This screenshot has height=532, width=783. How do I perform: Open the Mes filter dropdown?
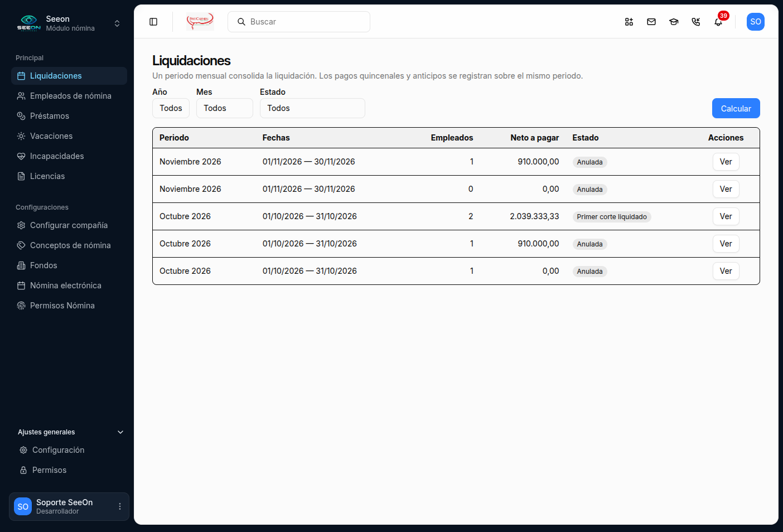(225, 108)
